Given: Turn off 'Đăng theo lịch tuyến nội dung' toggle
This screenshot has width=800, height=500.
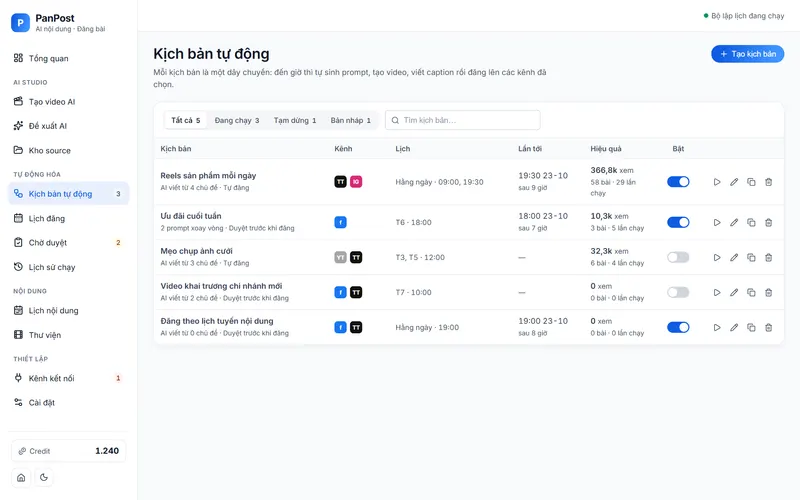Looking at the screenshot, I should coord(678,328).
